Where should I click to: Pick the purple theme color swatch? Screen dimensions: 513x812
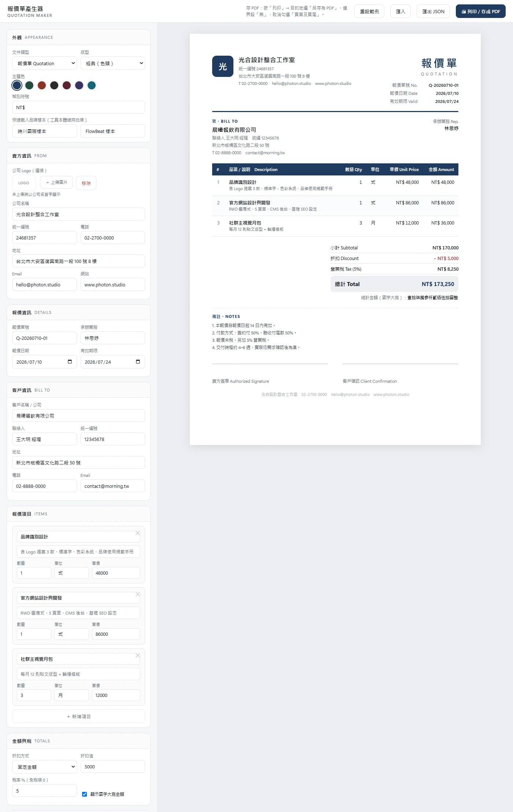point(79,85)
